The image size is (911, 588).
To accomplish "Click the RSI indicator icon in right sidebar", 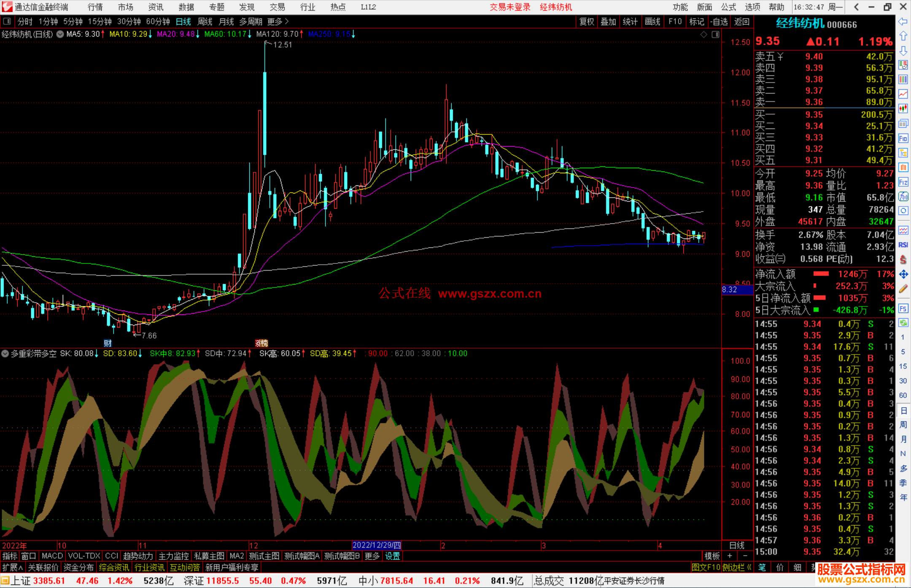I will 903,245.
